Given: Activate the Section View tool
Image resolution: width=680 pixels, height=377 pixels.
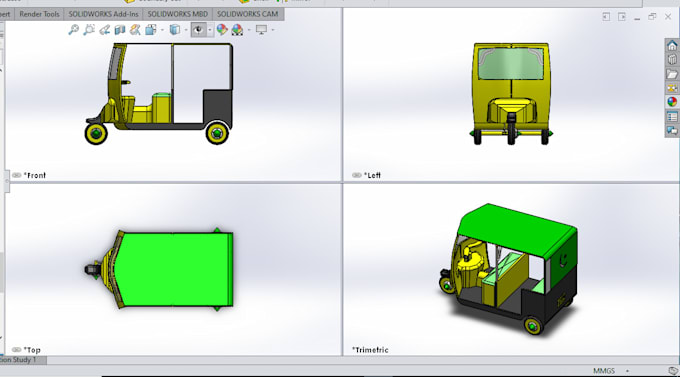Looking at the screenshot, I should 120,30.
